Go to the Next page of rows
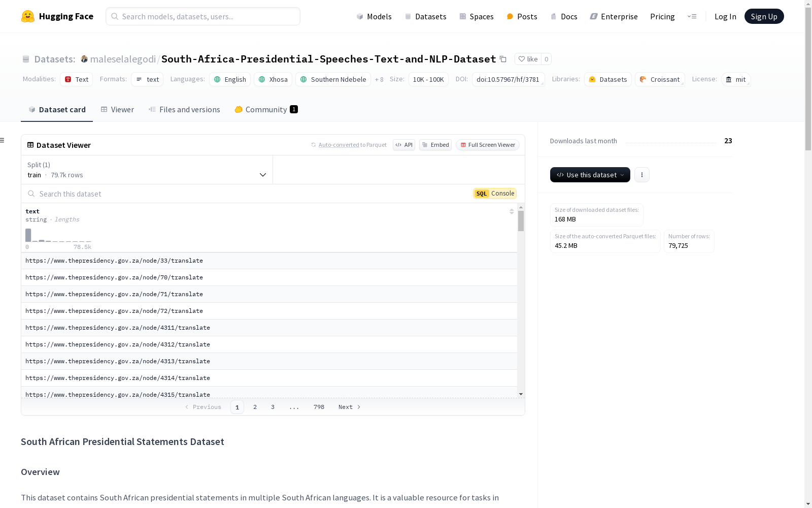This screenshot has width=812, height=508. [x=349, y=407]
